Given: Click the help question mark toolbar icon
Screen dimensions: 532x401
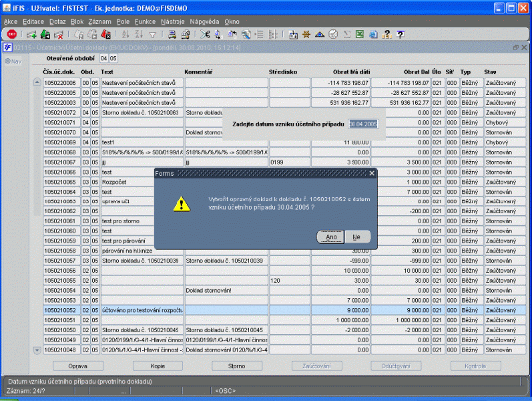Looking at the screenshot, I should point(401,34).
